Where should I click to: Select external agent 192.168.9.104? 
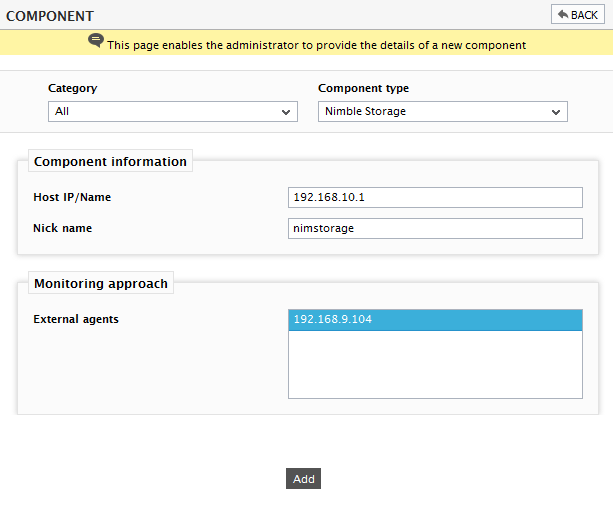point(435,320)
